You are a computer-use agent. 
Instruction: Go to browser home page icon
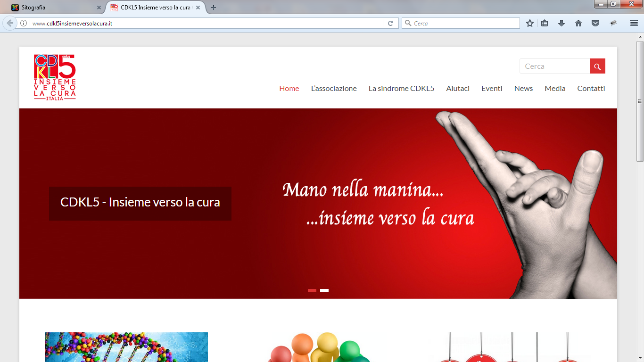click(x=578, y=23)
